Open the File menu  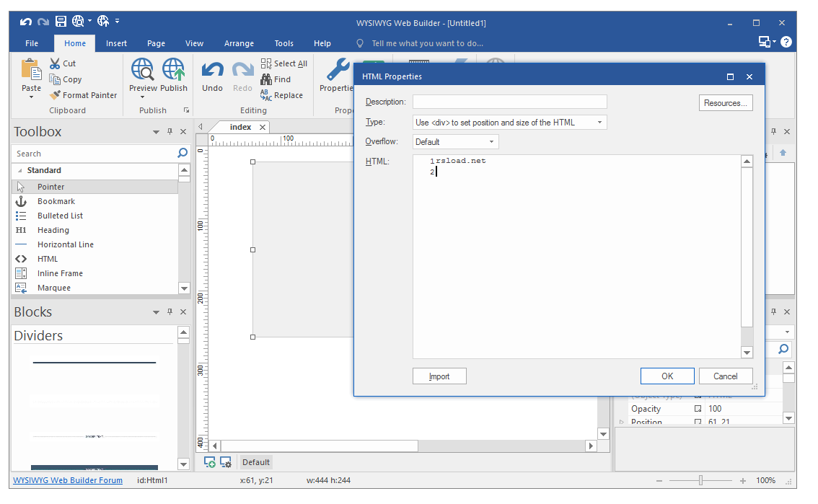click(32, 43)
